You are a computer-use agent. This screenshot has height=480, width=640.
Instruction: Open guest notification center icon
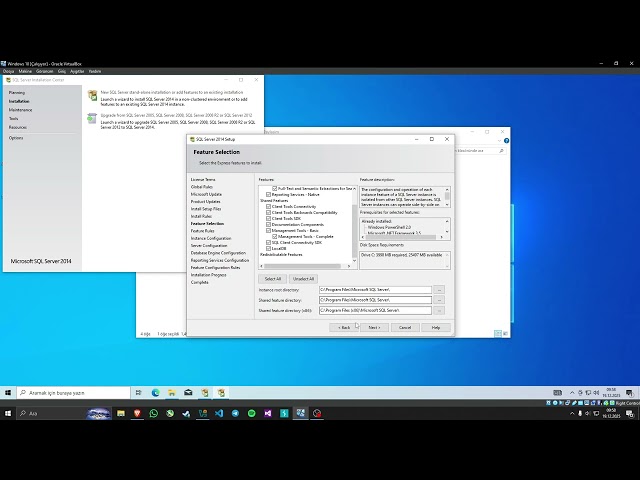[629, 393]
